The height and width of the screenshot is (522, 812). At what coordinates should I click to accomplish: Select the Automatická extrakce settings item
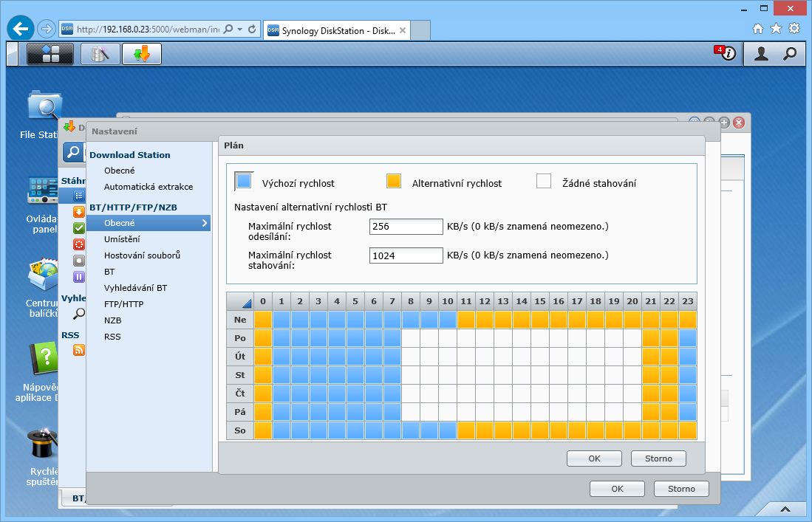[x=148, y=187]
